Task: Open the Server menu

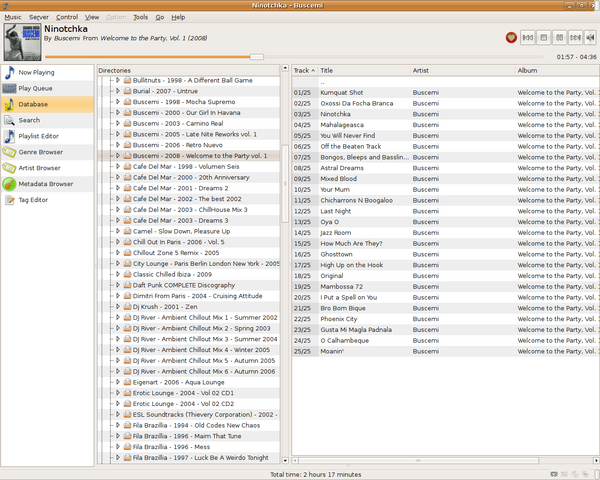Action: point(39,17)
